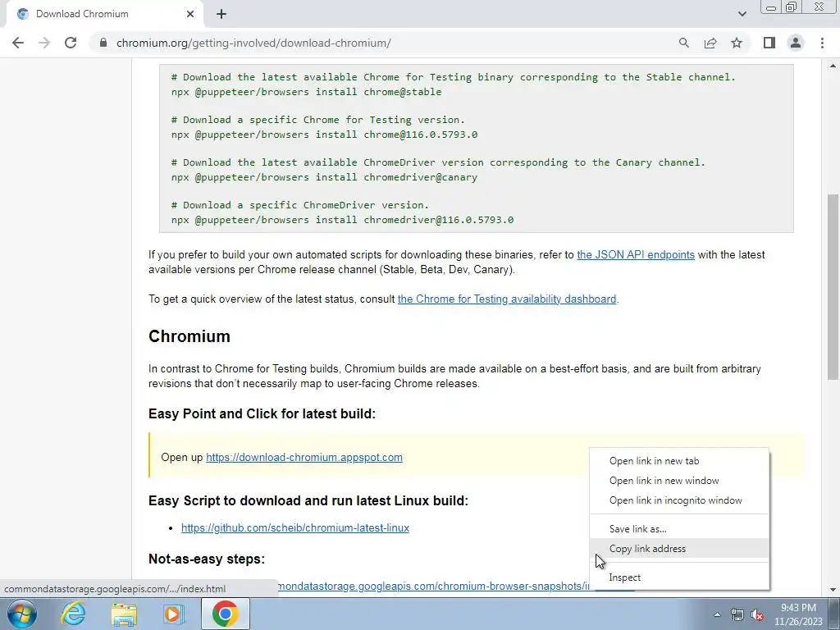
Task: Click the Chromium section heading
Action: pyautogui.click(x=189, y=336)
